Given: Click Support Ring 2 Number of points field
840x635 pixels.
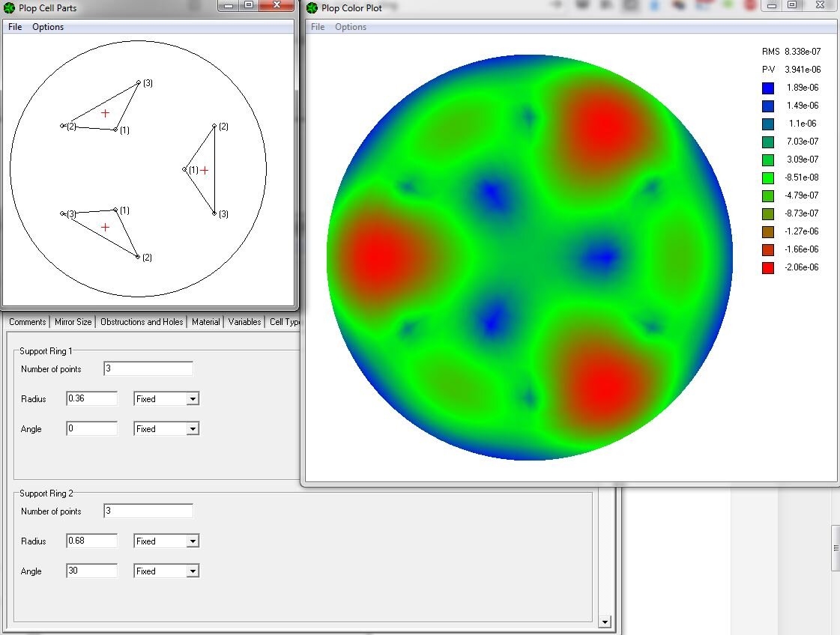Looking at the screenshot, I should point(148,511).
